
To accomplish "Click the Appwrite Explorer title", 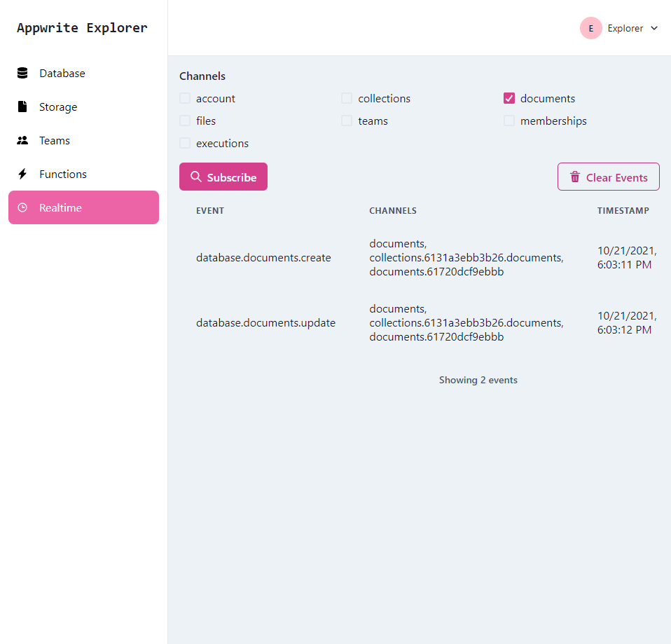I will [x=82, y=28].
